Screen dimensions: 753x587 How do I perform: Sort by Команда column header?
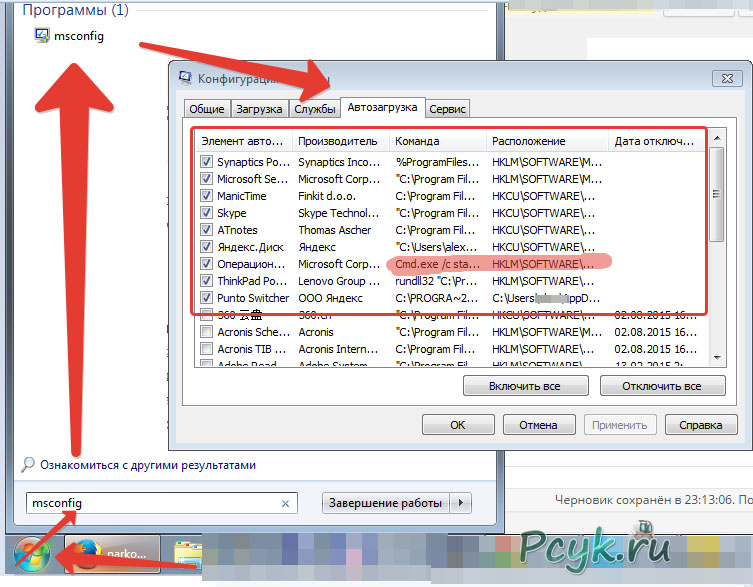(438, 141)
